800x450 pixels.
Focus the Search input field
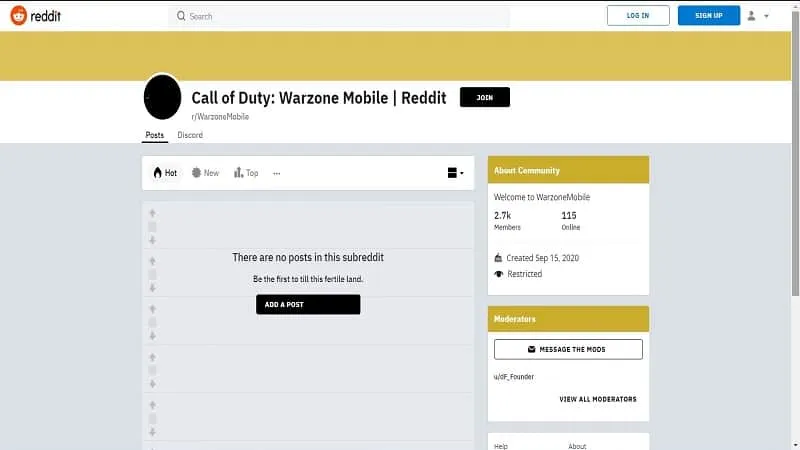339,16
